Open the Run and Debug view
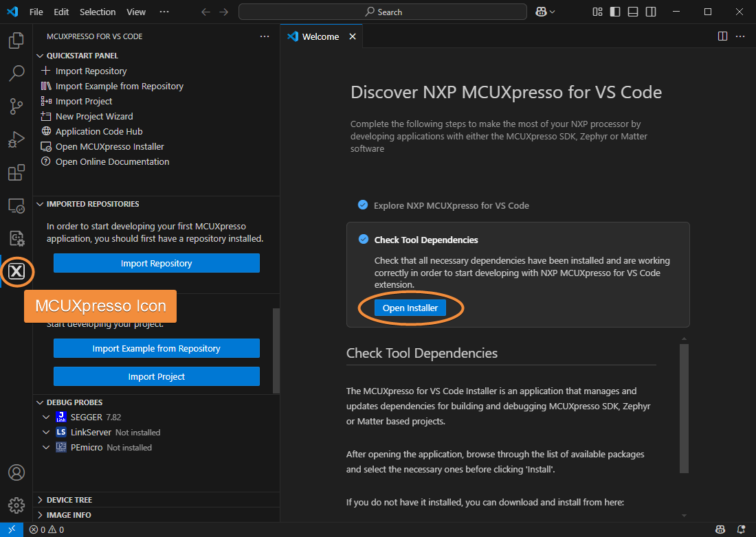Image resolution: width=756 pixels, height=537 pixels. 16,139
